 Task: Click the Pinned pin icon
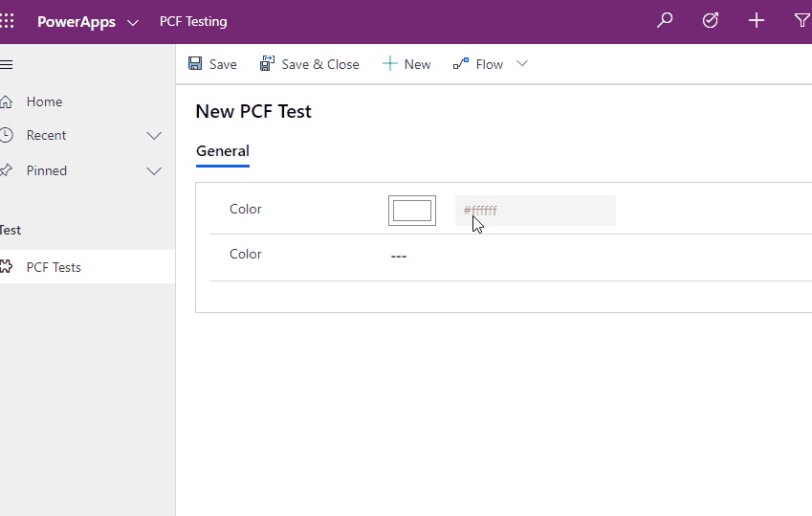(6, 170)
